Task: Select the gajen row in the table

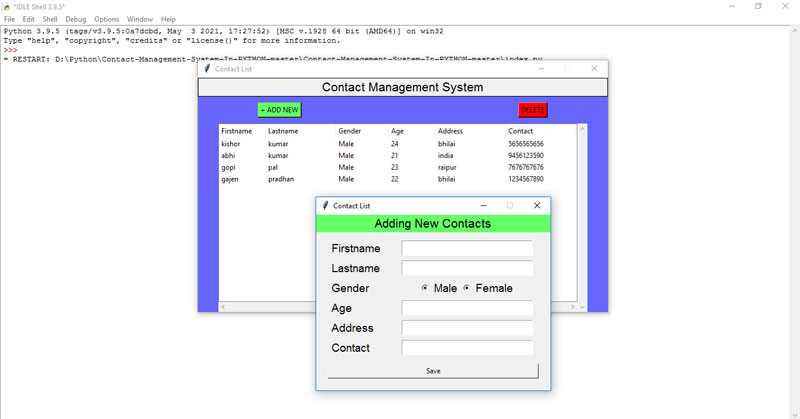Action: click(398, 179)
